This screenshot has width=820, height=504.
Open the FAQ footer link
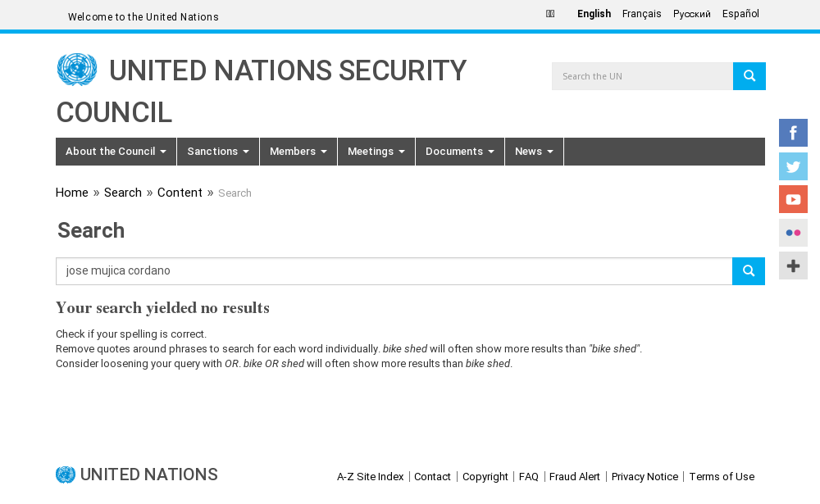click(x=529, y=477)
